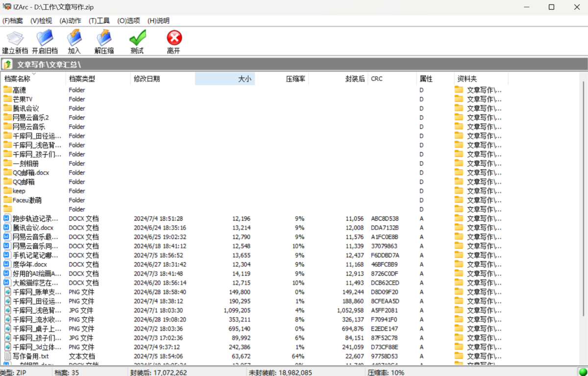Click the 度华年.docx document icon
The width and height of the screenshot is (588, 376).
pyautogui.click(x=7, y=264)
